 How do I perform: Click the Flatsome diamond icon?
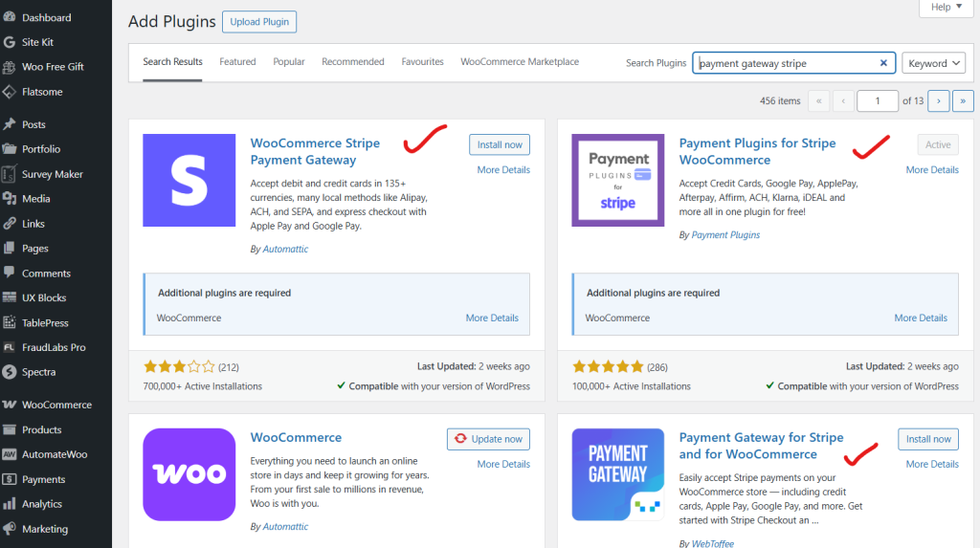click(10, 92)
